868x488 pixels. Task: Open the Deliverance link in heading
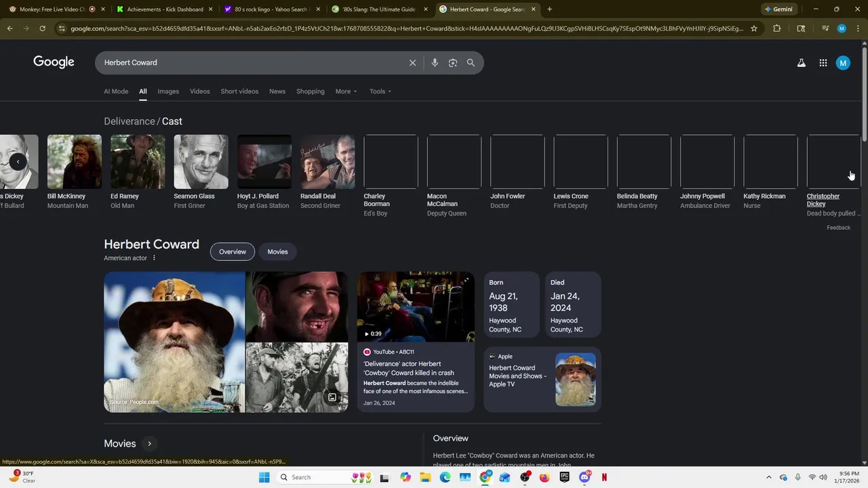tap(129, 121)
